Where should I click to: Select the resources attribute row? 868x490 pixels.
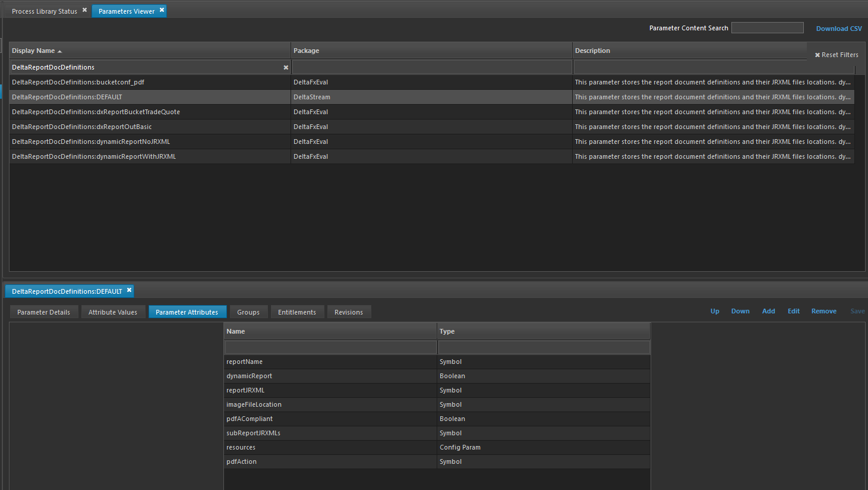click(437, 447)
